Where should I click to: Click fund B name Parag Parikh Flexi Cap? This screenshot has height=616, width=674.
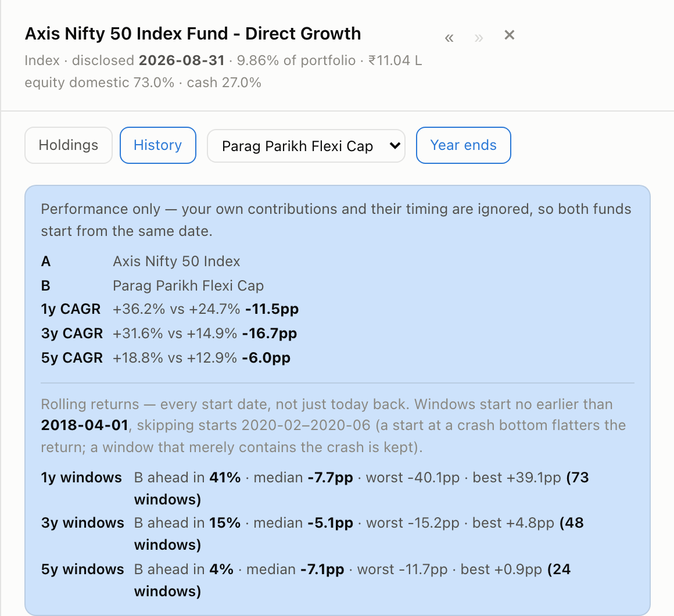point(188,286)
